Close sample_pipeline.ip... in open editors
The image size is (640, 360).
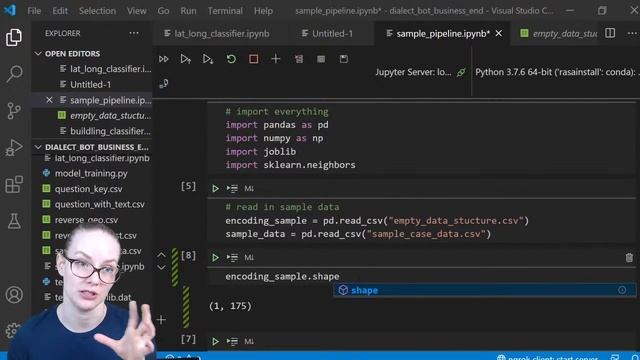click(x=49, y=100)
